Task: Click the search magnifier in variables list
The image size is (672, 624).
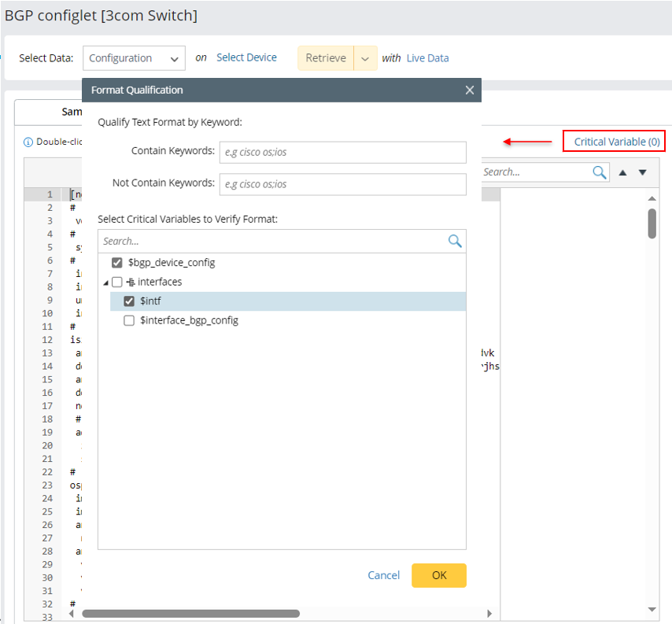Action: (x=455, y=242)
